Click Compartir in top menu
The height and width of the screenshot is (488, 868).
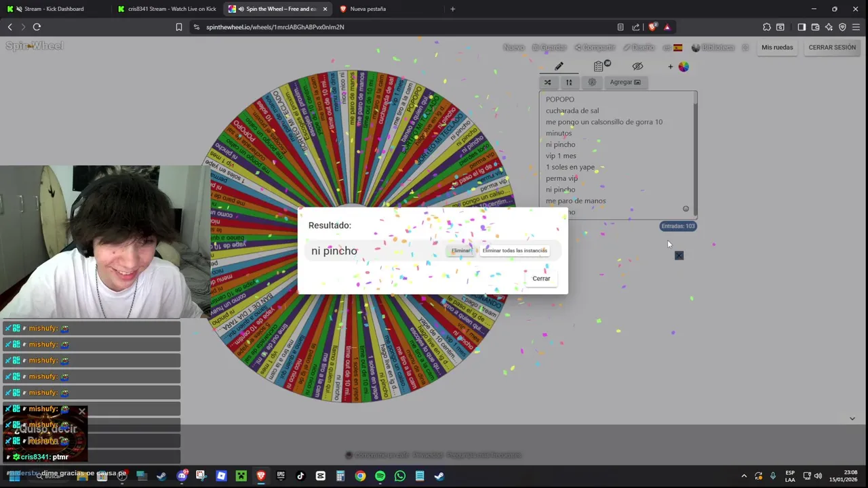[595, 47]
